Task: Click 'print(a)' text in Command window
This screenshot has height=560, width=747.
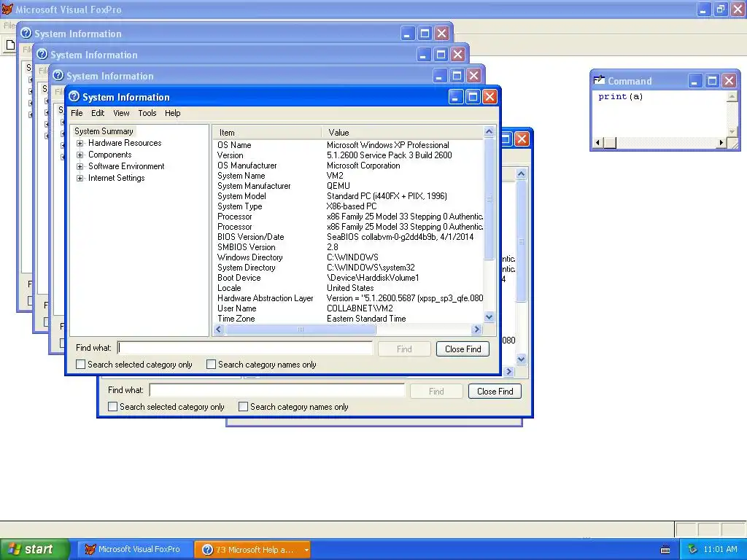Action: 620,97
